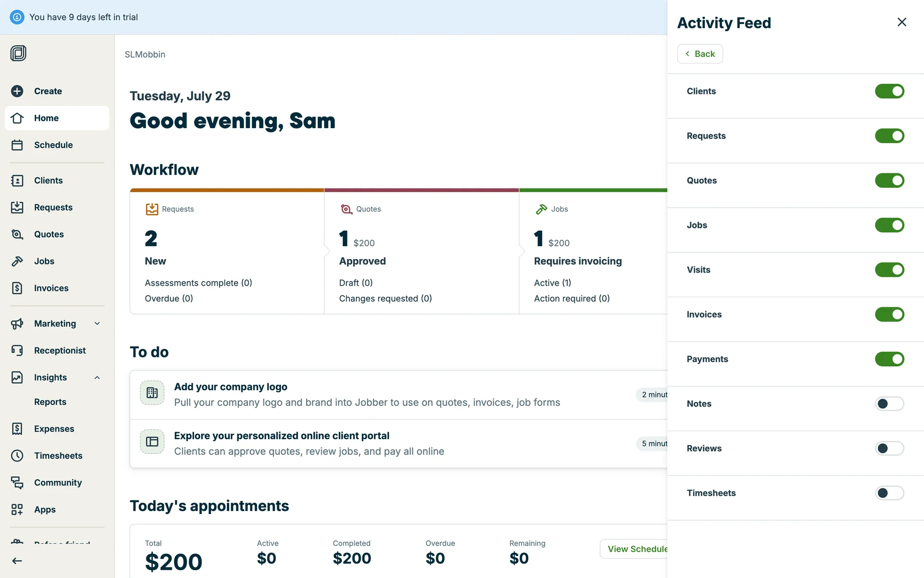Collapse sidebar with the left arrow icon
The image size is (924, 578).
(x=17, y=561)
